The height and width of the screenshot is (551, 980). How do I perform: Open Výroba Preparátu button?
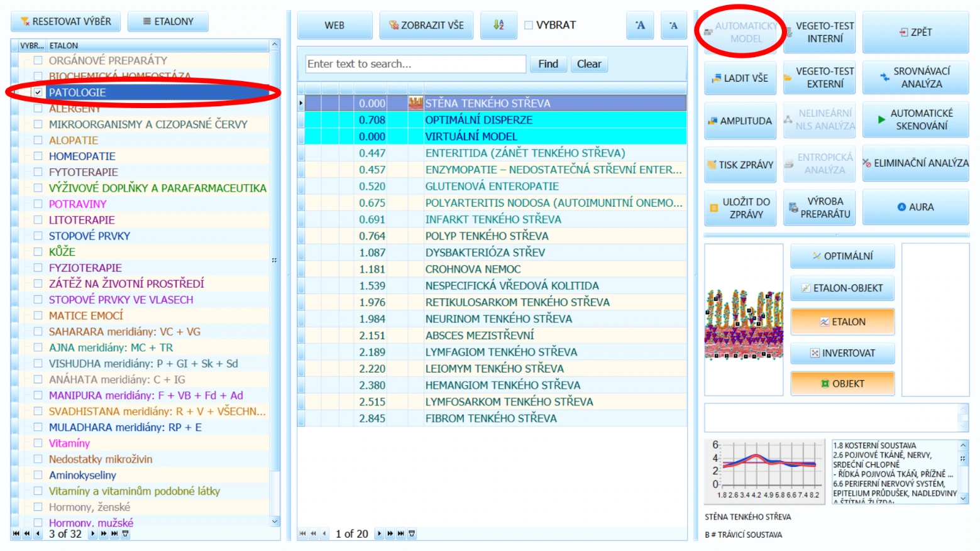[x=819, y=207]
